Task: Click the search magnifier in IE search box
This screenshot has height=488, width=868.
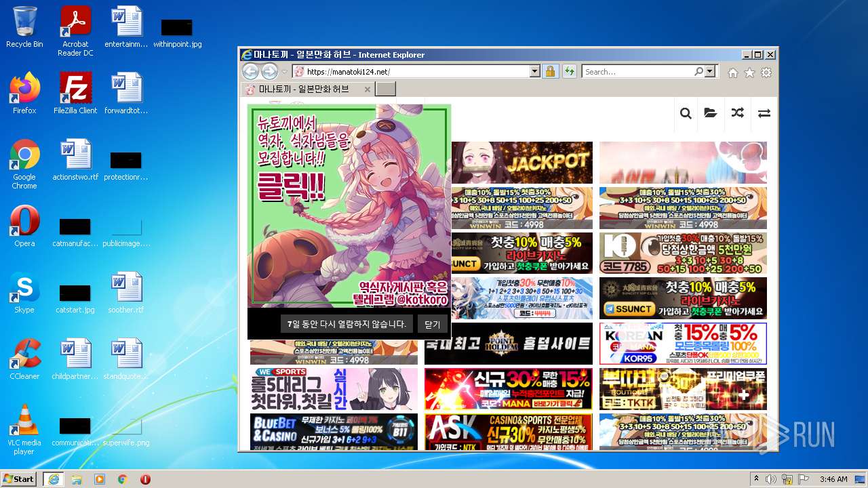Action: pyautogui.click(x=698, y=72)
